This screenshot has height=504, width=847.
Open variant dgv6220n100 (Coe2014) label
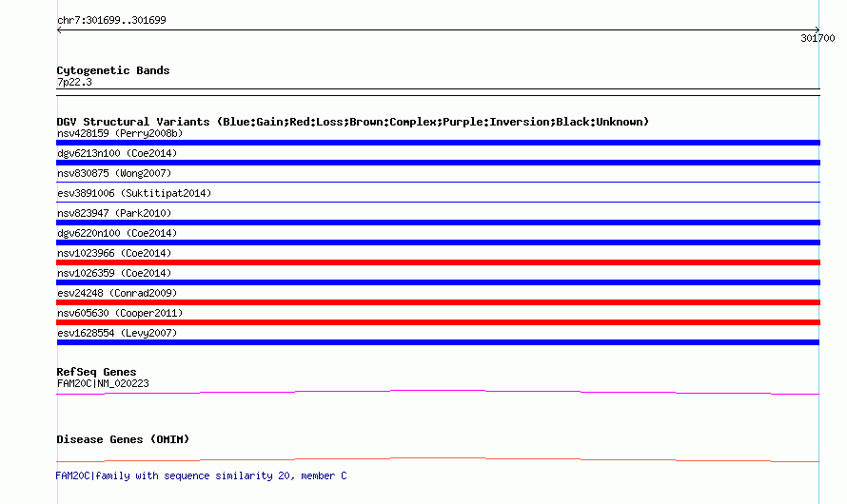(117, 233)
